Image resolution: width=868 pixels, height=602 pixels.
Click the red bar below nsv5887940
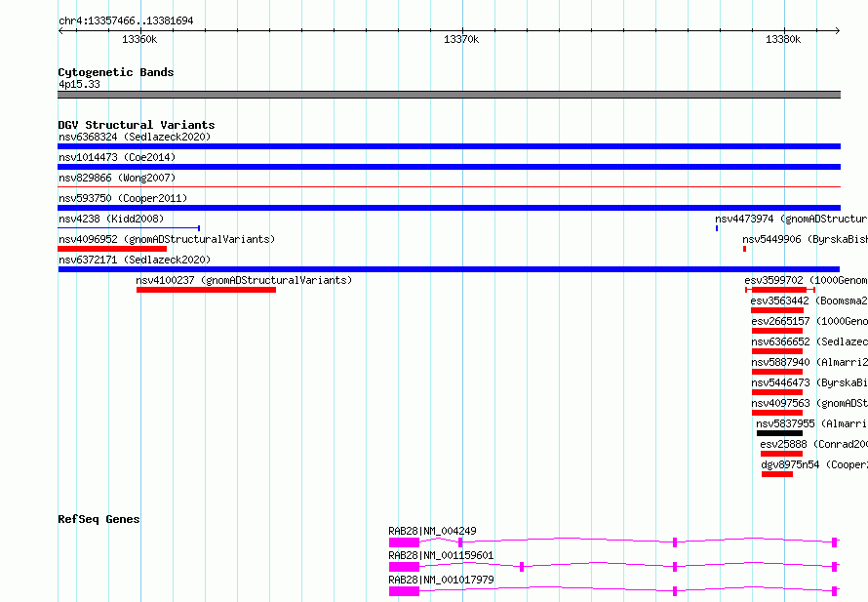[x=777, y=372]
